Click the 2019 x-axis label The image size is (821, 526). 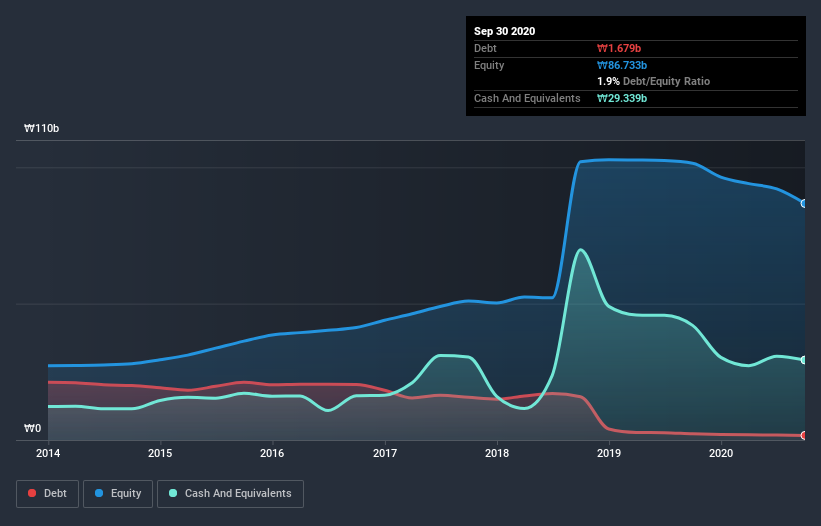[609, 453]
